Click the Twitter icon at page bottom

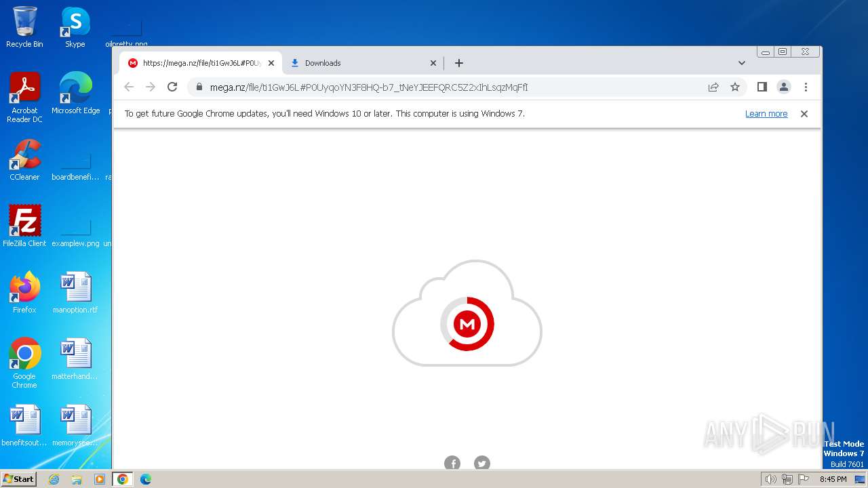(x=482, y=463)
